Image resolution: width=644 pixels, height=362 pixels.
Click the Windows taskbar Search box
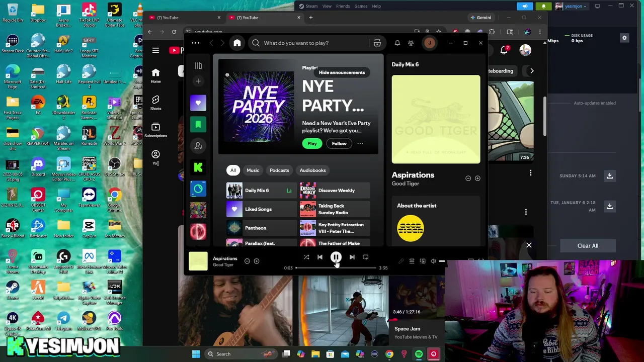(x=240, y=354)
